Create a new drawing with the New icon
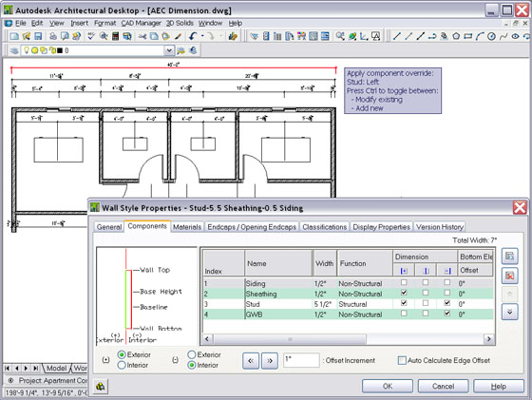Screen dimensions: 532x400 (14, 36)
